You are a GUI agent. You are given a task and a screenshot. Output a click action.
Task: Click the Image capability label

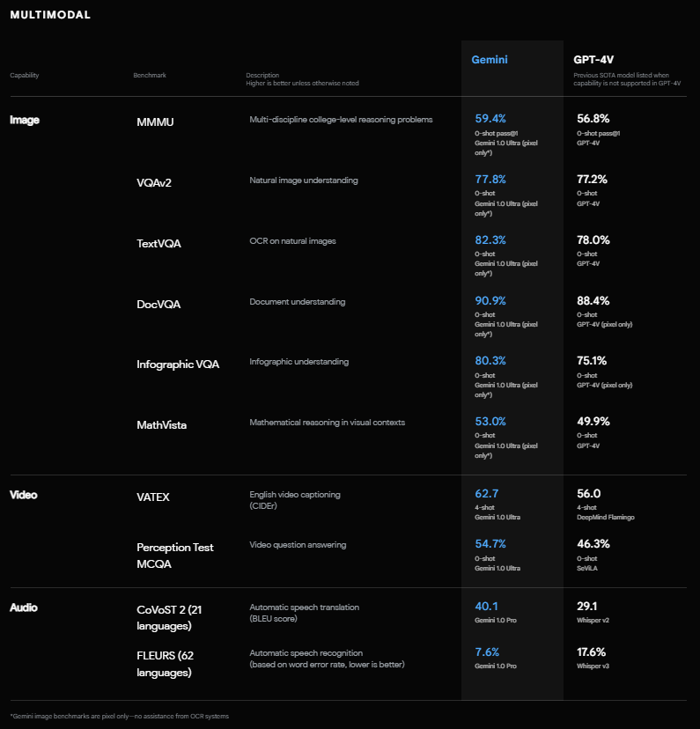coord(25,120)
